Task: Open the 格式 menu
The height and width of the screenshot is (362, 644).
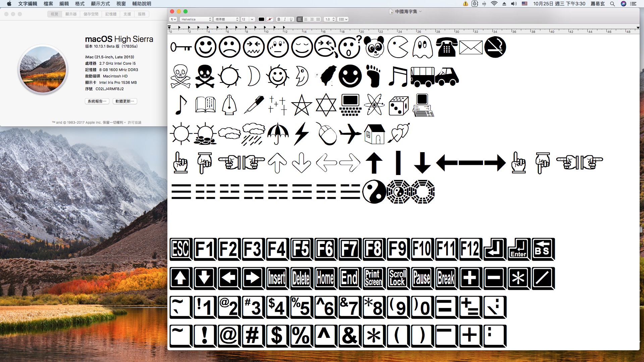Action: tap(79, 4)
